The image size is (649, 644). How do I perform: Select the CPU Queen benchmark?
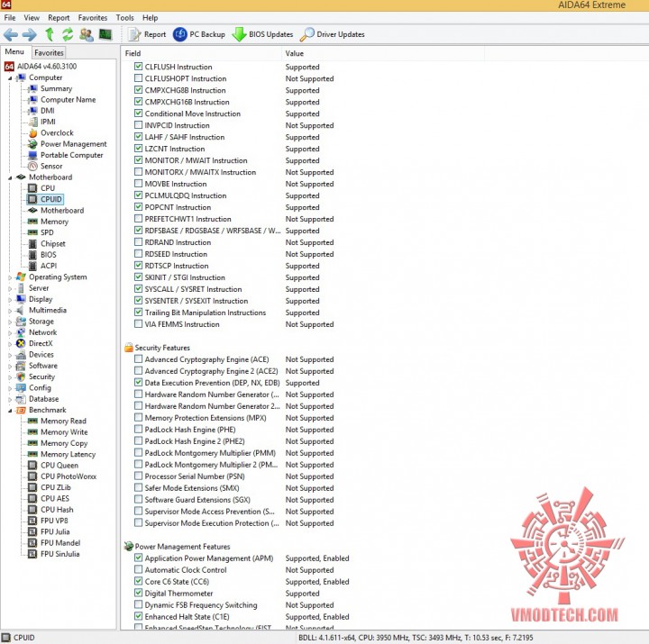pos(59,466)
